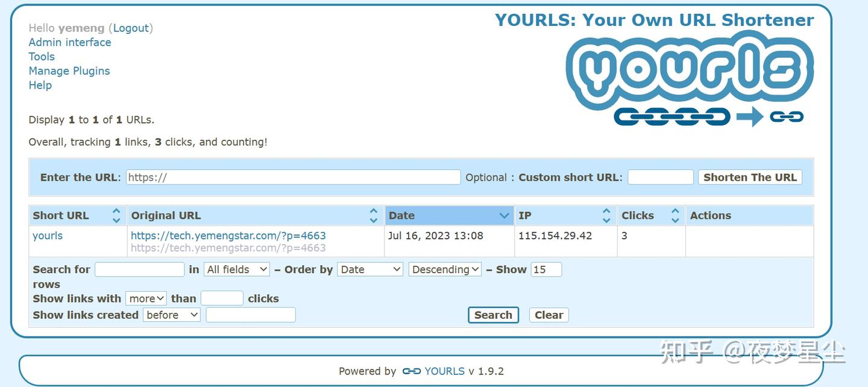Open the Order by dropdown
The image size is (868, 387).
tap(370, 269)
